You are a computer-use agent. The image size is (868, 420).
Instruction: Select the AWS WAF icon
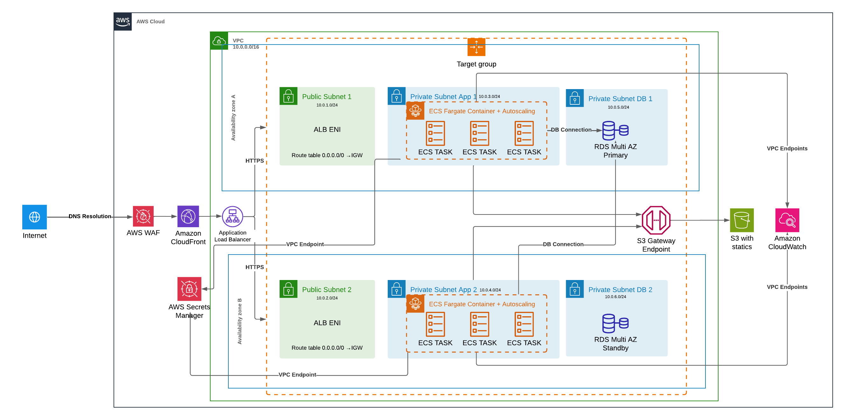tap(143, 216)
